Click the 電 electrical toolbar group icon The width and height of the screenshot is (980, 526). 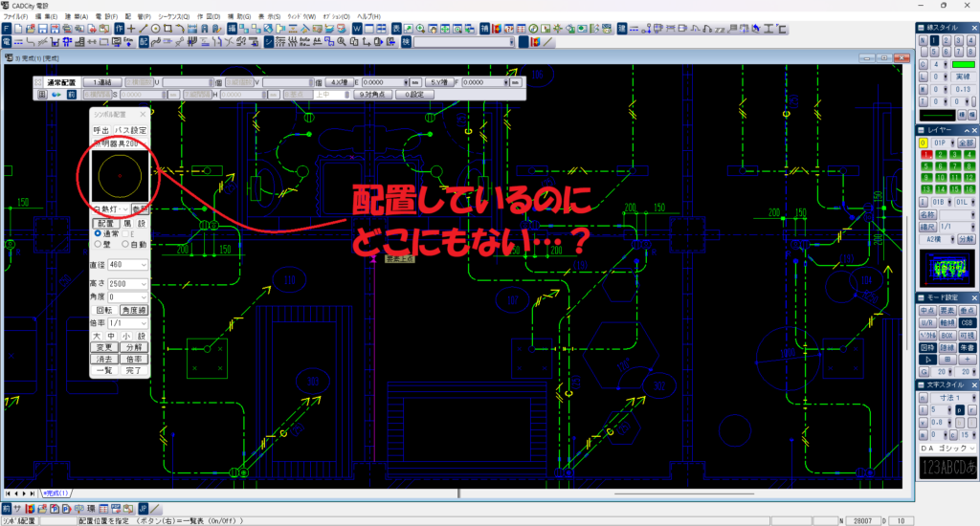click(7, 42)
